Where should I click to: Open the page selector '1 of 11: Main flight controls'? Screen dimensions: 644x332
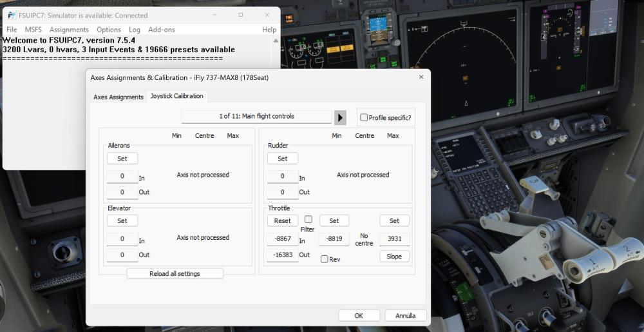coord(256,116)
